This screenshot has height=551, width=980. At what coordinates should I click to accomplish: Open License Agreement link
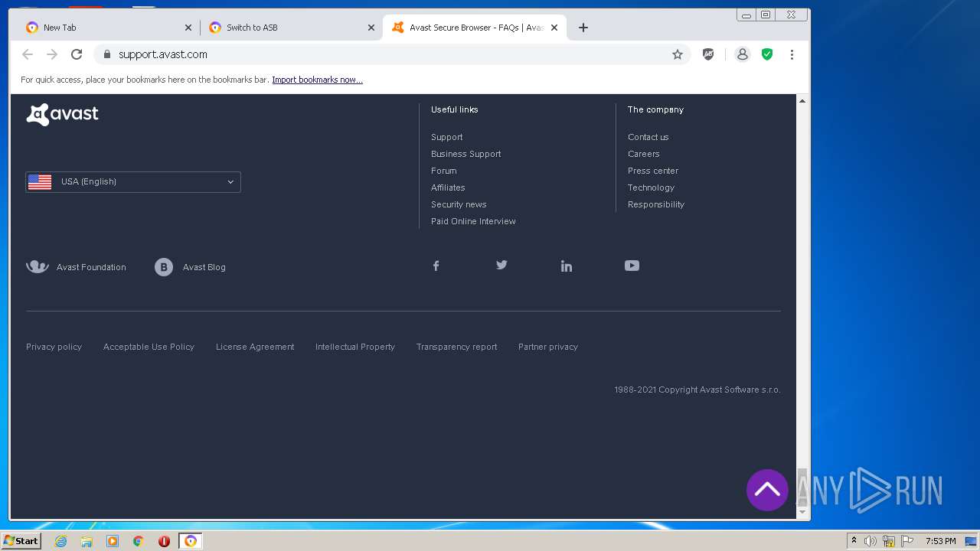pyautogui.click(x=255, y=347)
